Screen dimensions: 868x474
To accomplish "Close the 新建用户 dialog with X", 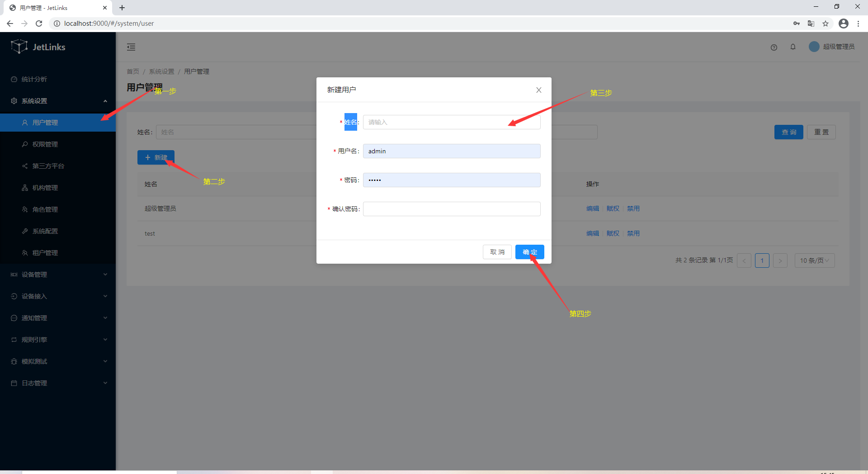I will 538,90.
